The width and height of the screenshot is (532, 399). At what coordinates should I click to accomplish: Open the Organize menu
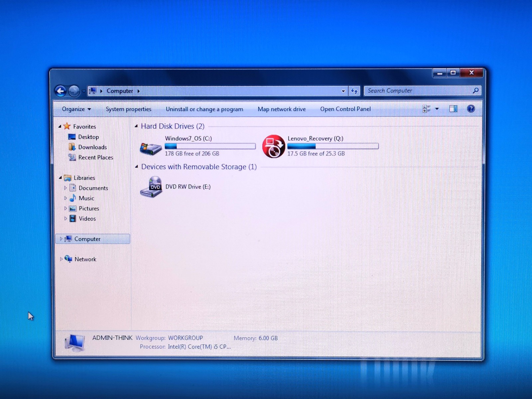pyautogui.click(x=76, y=109)
